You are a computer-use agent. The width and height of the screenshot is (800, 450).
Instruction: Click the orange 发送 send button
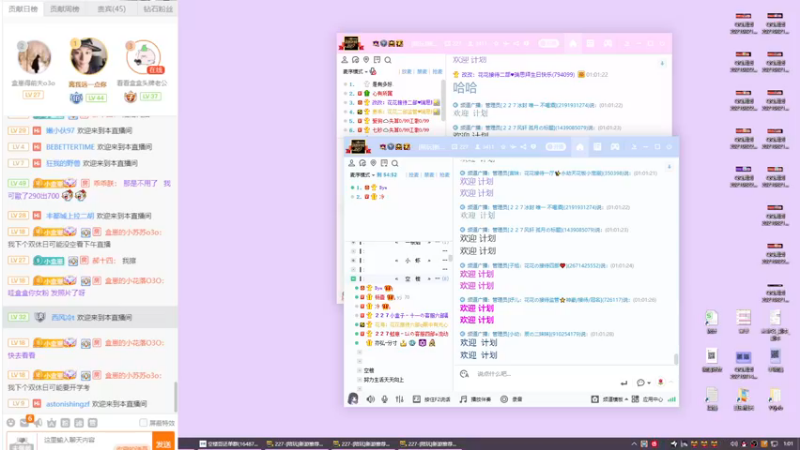pos(163,442)
